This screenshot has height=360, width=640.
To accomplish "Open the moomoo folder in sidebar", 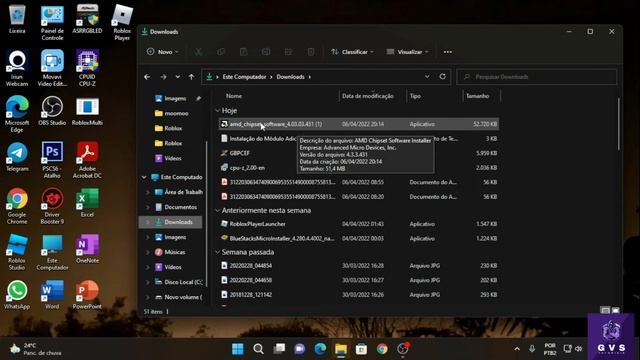I will click(x=176, y=113).
